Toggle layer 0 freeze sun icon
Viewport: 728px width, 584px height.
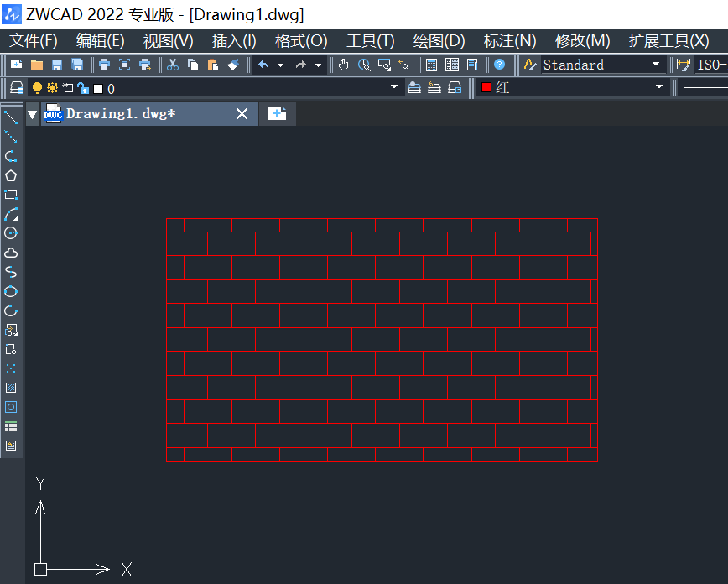(x=53, y=88)
